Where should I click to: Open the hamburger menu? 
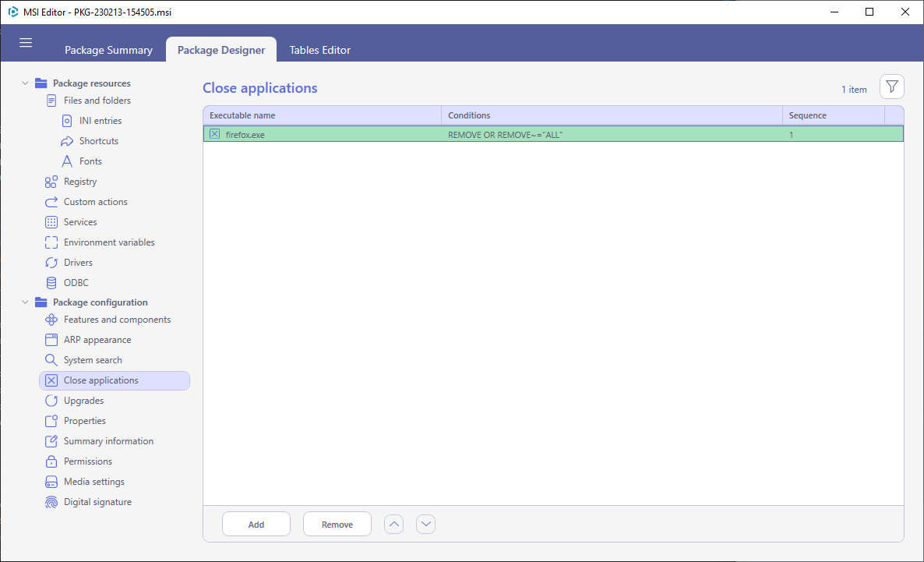point(26,42)
